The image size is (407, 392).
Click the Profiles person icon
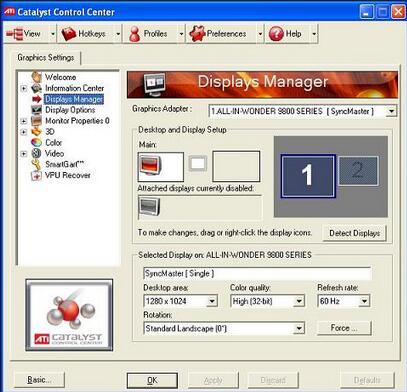(x=135, y=34)
